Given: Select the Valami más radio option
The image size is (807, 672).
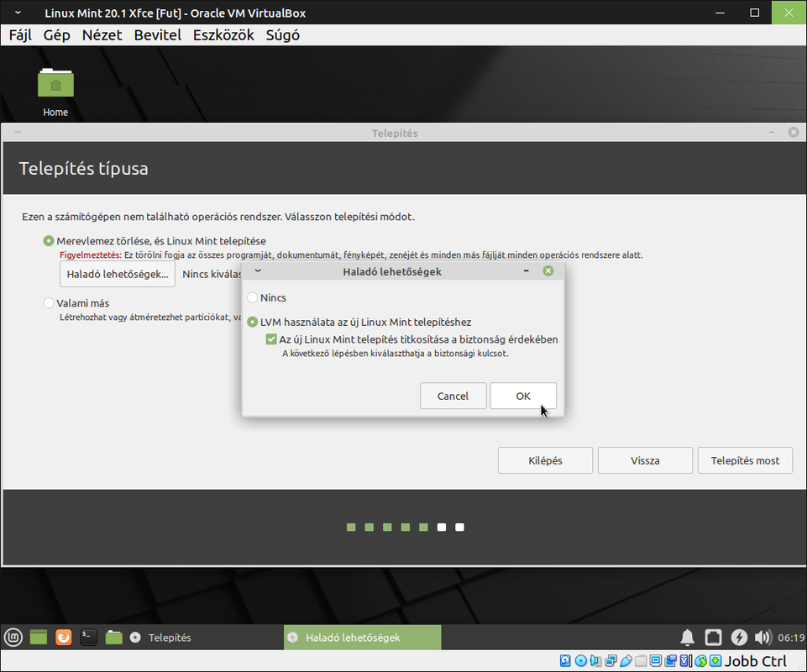Looking at the screenshot, I should [x=49, y=302].
